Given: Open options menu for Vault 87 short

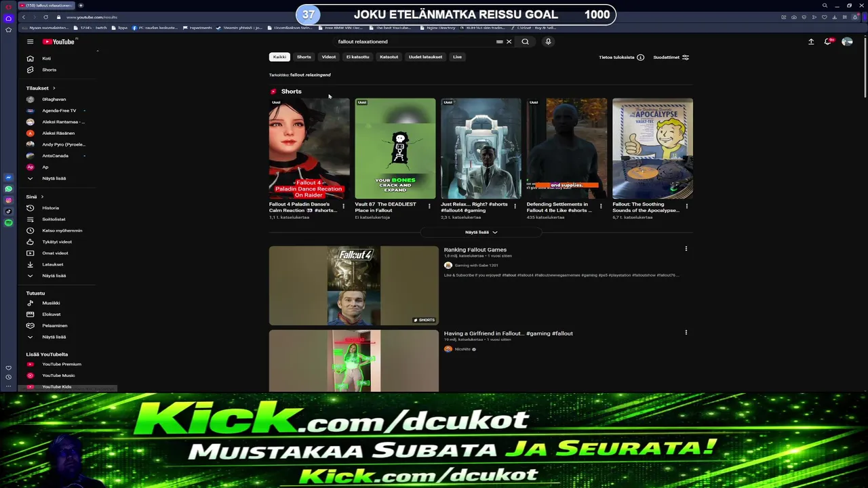Looking at the screenshot, I should point(429,206).
